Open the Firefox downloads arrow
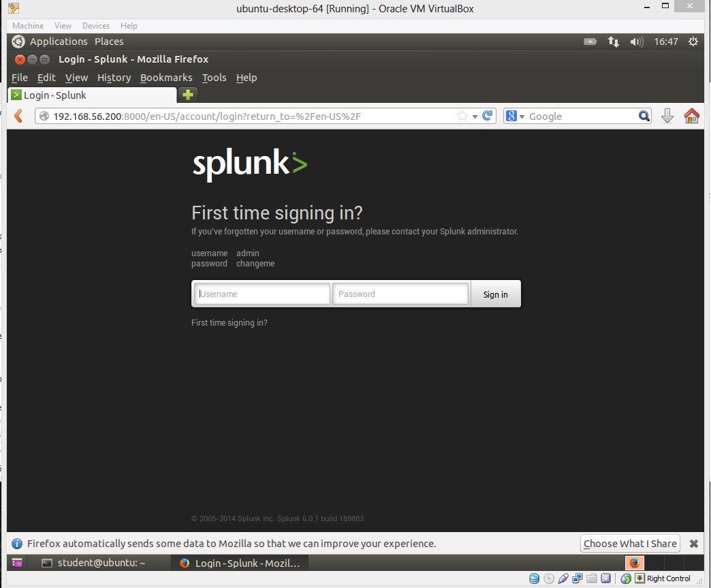This screenshot has height=588, width=711. 667,116
